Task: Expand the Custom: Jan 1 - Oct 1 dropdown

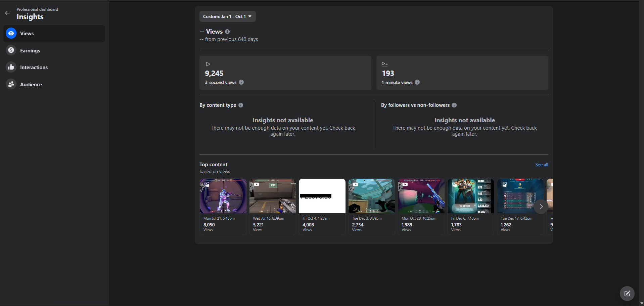Action: (227, 16)
